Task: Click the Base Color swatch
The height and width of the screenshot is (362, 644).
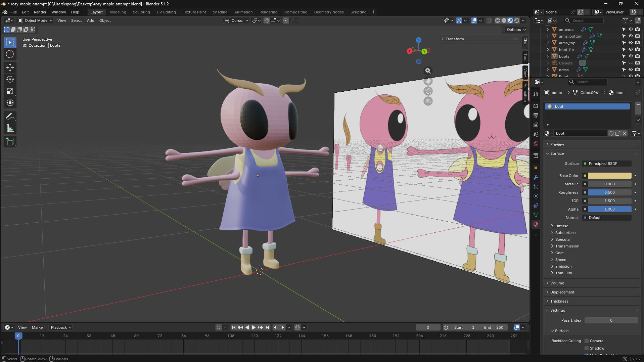Action: click(x=609, y=176)
